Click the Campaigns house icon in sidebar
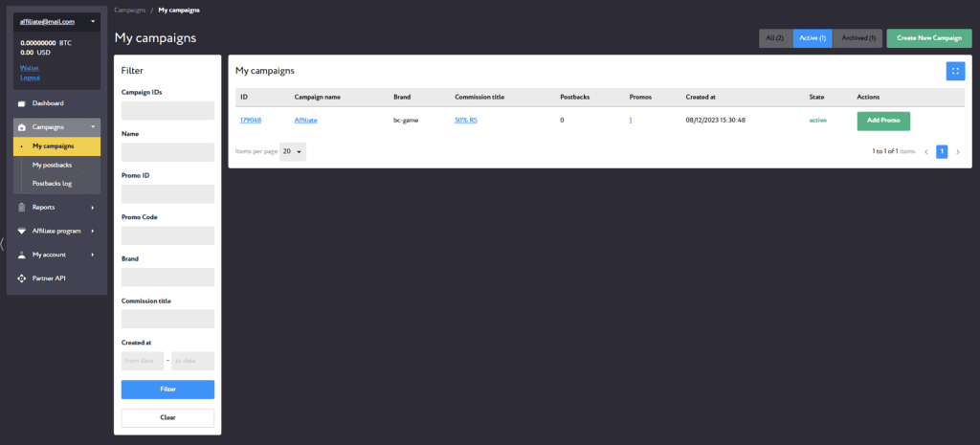This screenshot has height=445, width=980. coord(22,126)
